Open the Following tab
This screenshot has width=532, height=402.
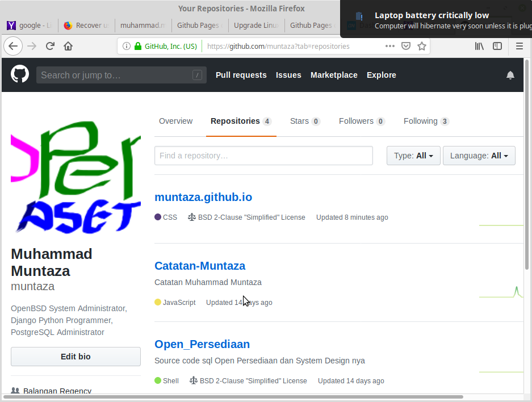tap(426, 121)
